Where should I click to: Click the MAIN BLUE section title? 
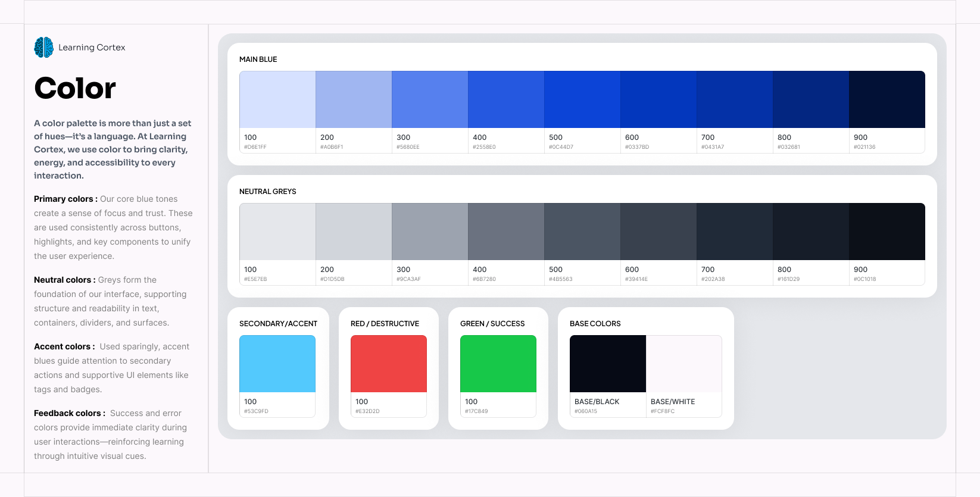(258, 60)
